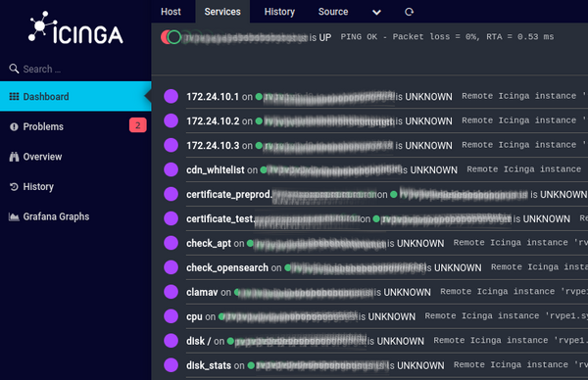Click purple state ball for certificate_preprod
This screenshot has width=588, height=380.
[171, 194]
